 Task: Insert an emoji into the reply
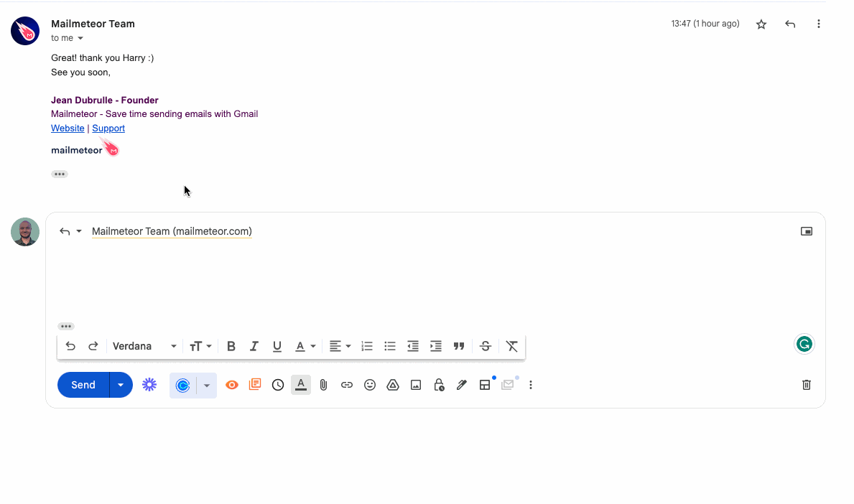pyautogui.click(x=369, y=384)
